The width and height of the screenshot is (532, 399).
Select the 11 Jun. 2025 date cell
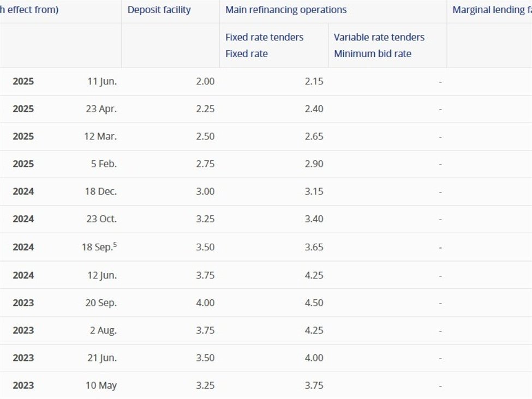click(102, 81)
